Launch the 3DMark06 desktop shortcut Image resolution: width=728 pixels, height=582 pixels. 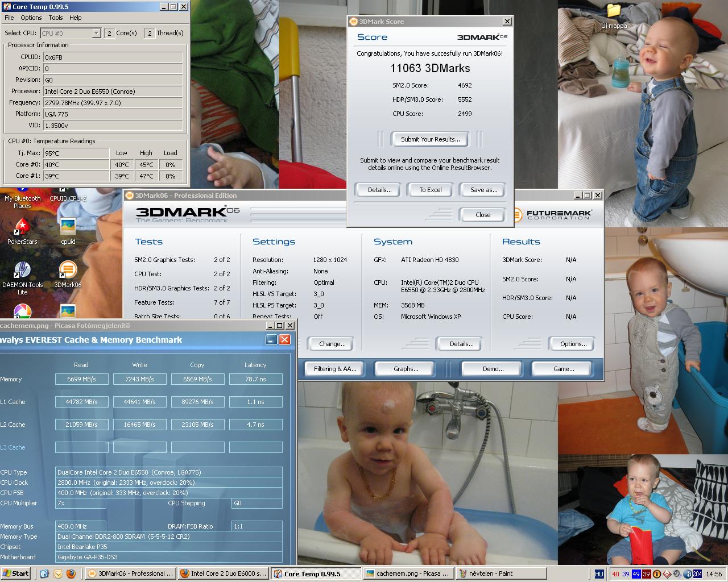[x=68, y=275]
